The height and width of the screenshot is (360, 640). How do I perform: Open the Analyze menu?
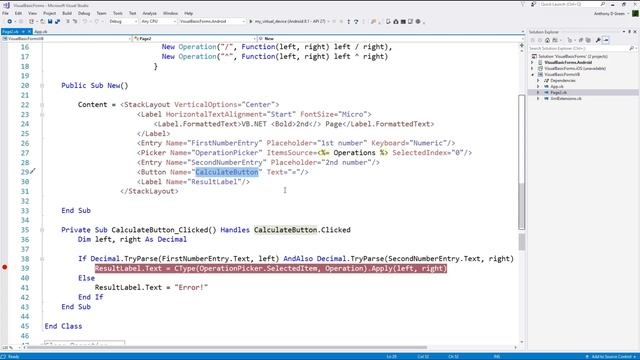pos(149,13)
